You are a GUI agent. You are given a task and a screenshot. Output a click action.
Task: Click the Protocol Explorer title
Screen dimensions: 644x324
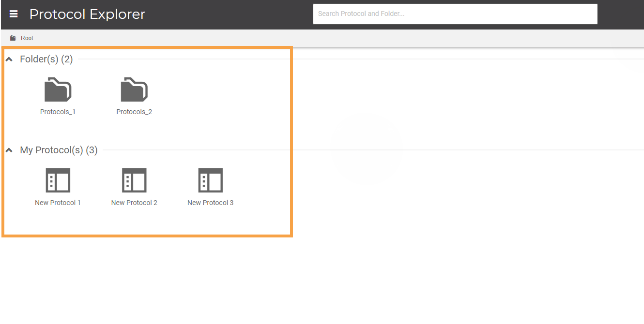[x=87, y=15]
